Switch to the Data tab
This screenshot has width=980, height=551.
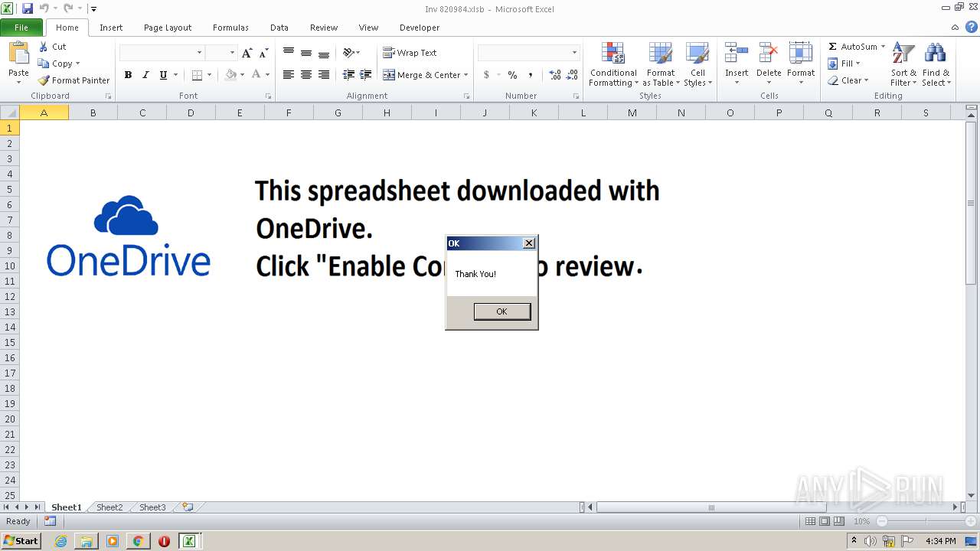click(x=279, y=28)
